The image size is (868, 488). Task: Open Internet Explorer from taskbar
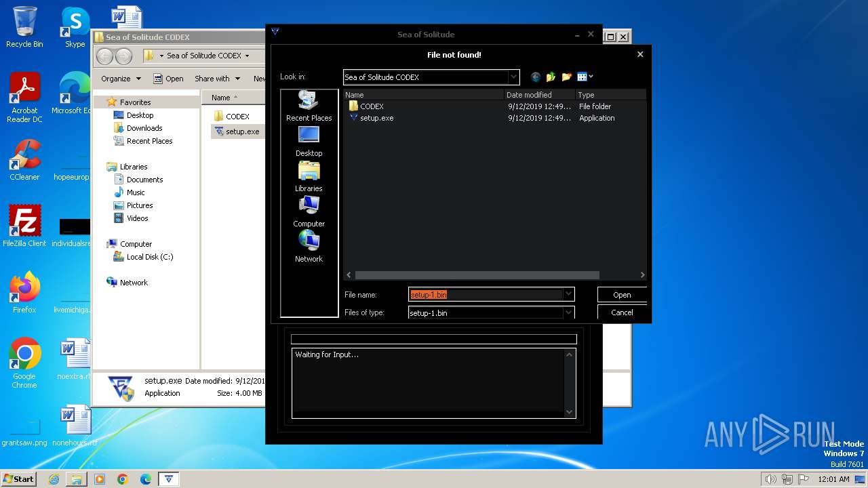(54, 479)
